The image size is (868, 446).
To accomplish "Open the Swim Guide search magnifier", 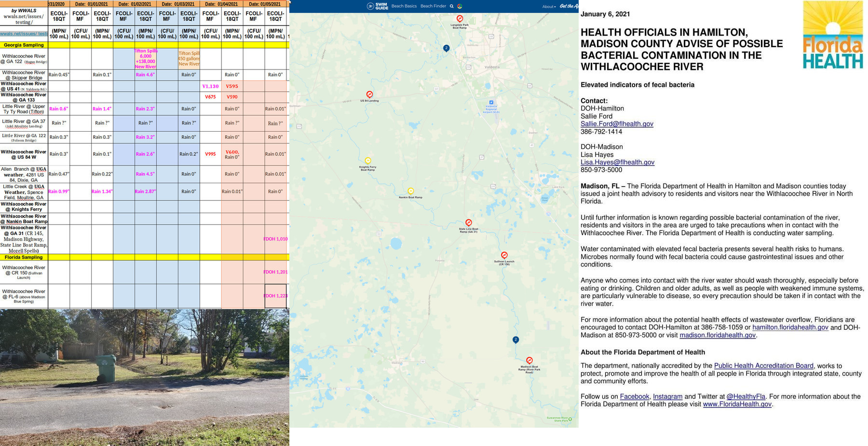I will pyautogui.click(x=452, y=6).
